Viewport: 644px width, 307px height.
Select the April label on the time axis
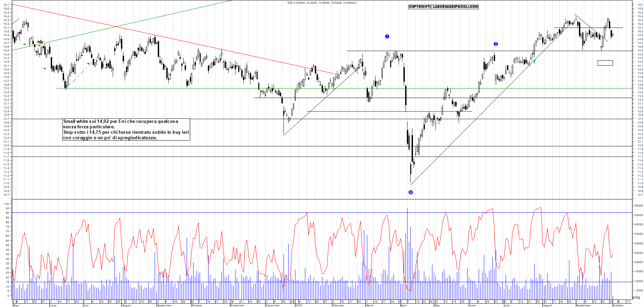(404, 305)
